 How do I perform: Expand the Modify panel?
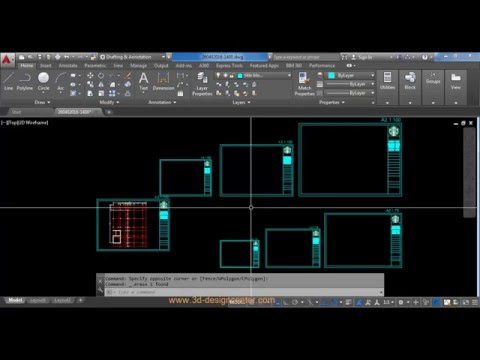[x=109, y=102]
